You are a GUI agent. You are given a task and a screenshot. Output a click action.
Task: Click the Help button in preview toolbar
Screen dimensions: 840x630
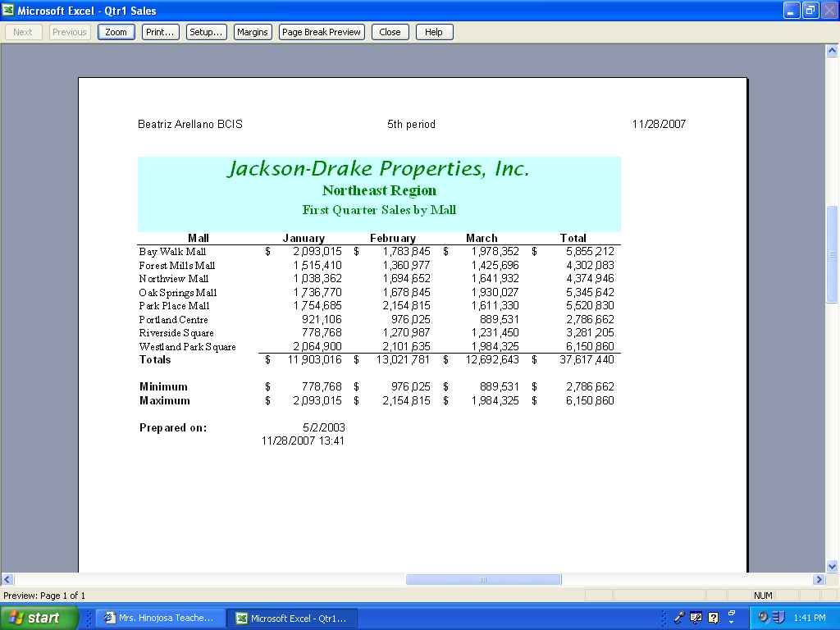435,32
